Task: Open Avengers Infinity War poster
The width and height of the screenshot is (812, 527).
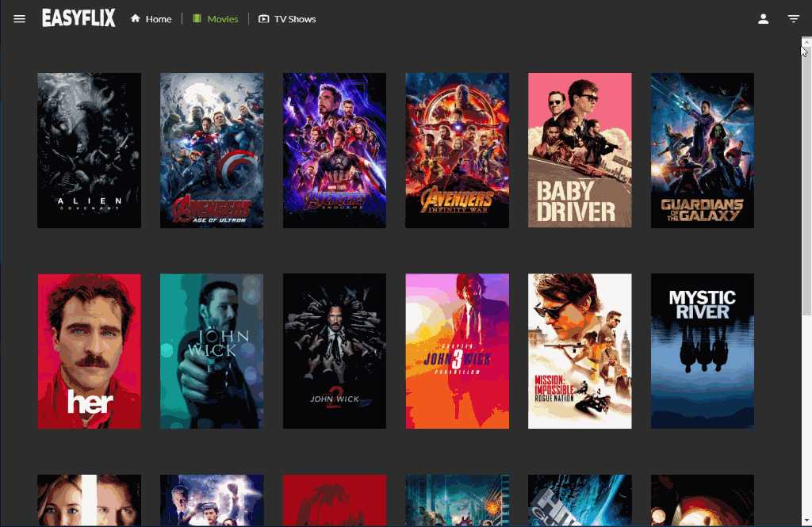Action: click(x=458, y=150)
